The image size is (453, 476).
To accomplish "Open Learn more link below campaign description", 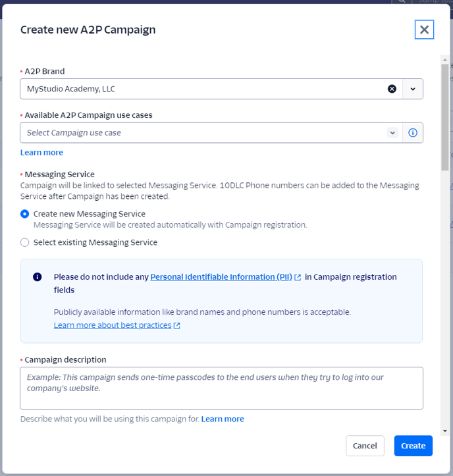I will click(223, 419).
